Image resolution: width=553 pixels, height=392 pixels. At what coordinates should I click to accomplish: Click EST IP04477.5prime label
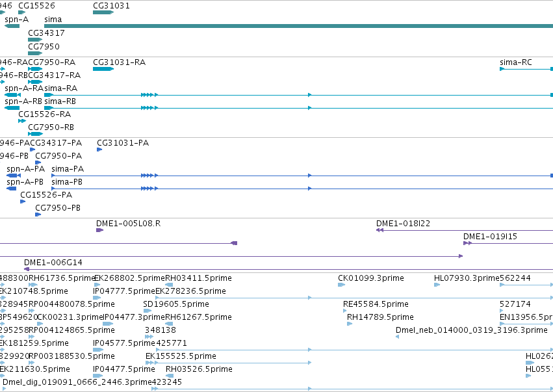pos(124,369)
